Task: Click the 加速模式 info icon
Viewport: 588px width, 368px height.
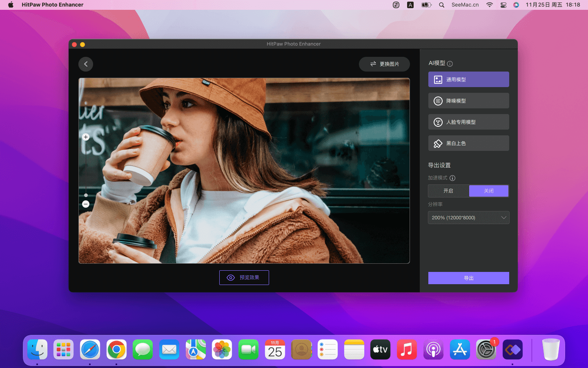Action: coord(452,178)
